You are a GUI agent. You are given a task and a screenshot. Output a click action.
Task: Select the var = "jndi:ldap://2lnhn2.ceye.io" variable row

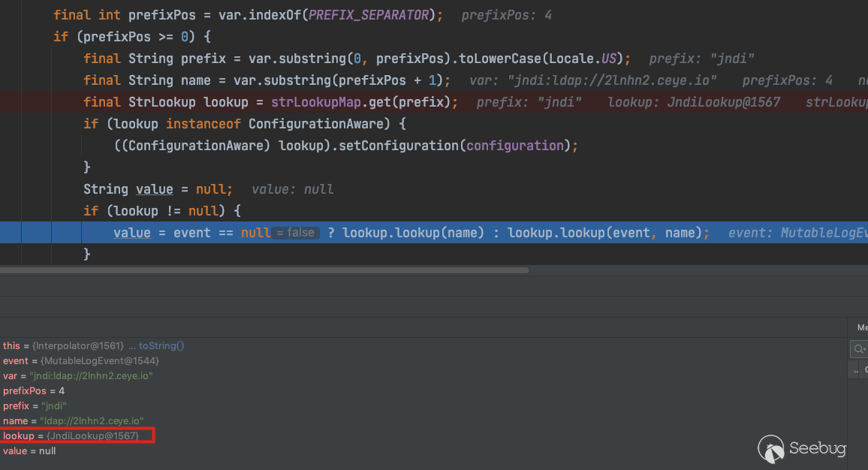click(x=77, y=375)
